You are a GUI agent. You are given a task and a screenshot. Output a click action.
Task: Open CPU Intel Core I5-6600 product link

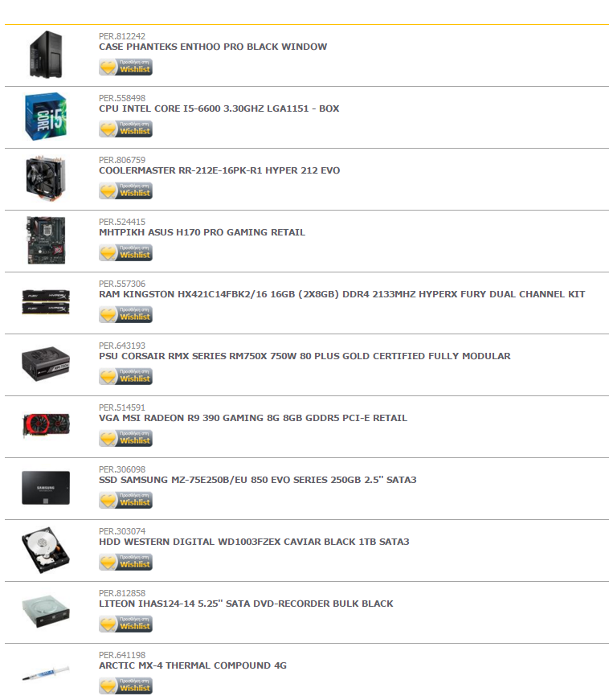pos(219,108)
